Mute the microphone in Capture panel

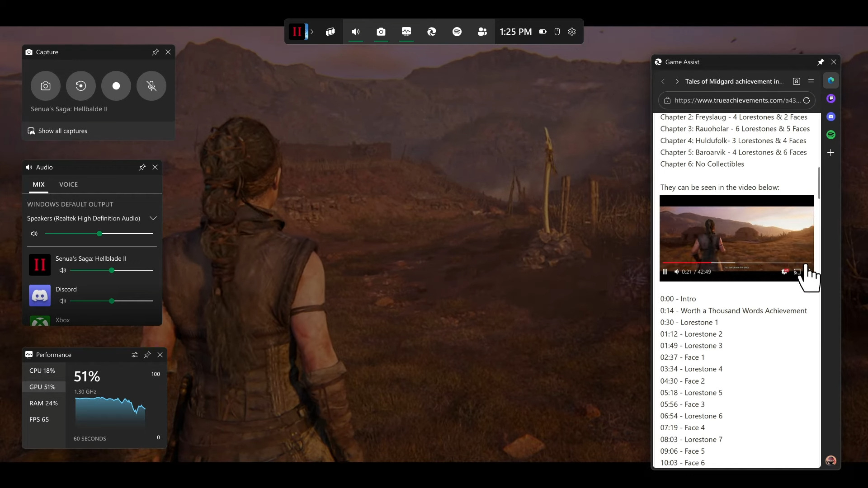click(151, 86)
